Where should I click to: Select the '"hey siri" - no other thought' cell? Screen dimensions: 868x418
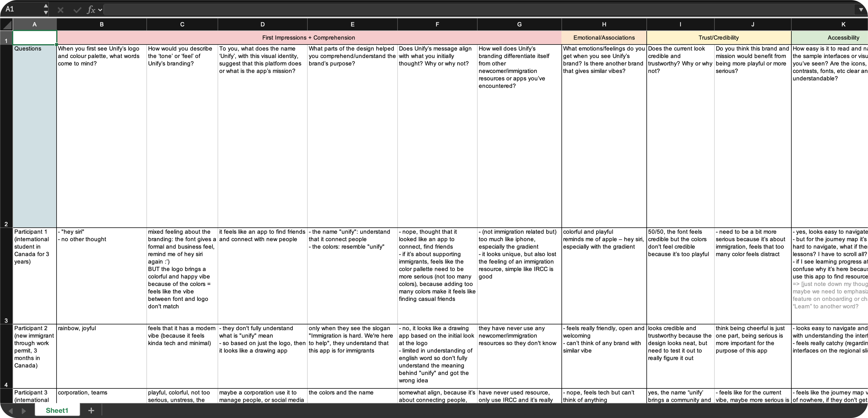(x=102, y=276)
